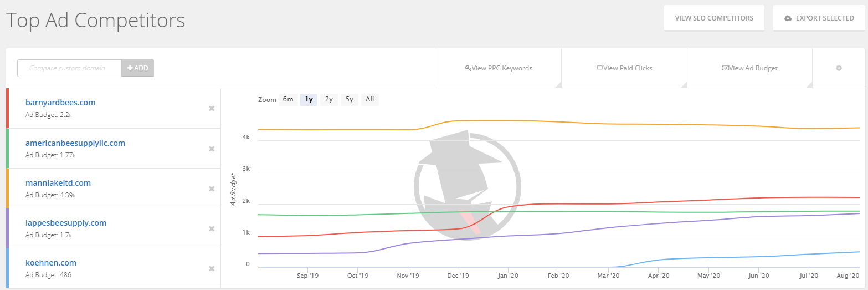Screen dimensions: 868x290
Task: Set chart zoom to 1y
Action: (x=309, y=100)
